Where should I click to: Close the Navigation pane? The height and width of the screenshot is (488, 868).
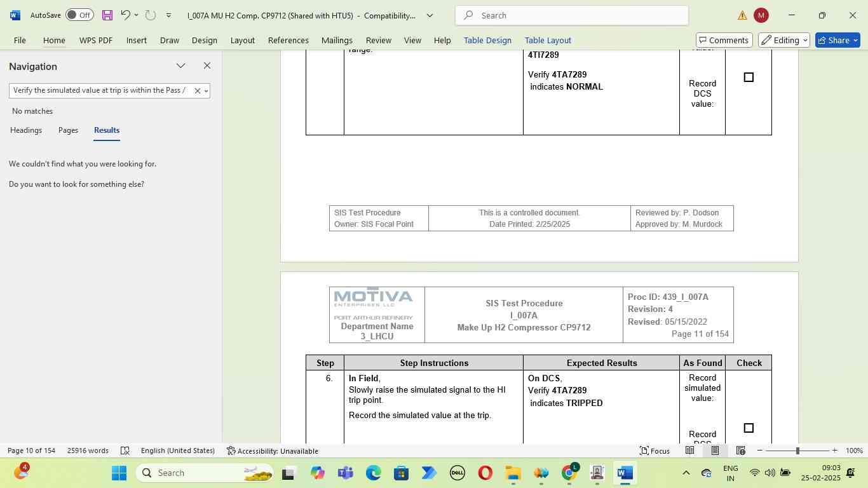[x=207, y=66]
